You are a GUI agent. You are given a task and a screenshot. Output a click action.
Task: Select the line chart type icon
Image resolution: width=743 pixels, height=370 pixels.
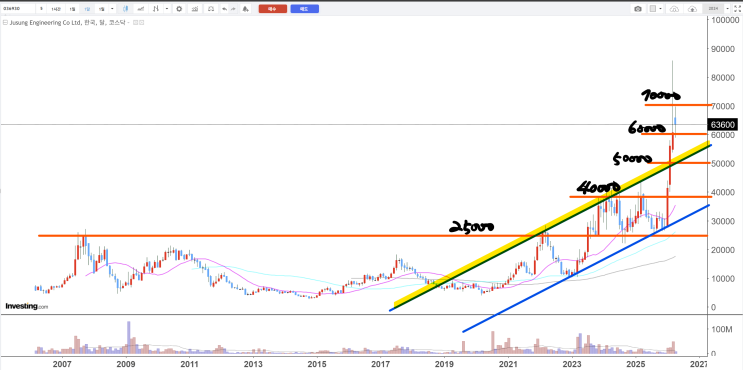141,9
